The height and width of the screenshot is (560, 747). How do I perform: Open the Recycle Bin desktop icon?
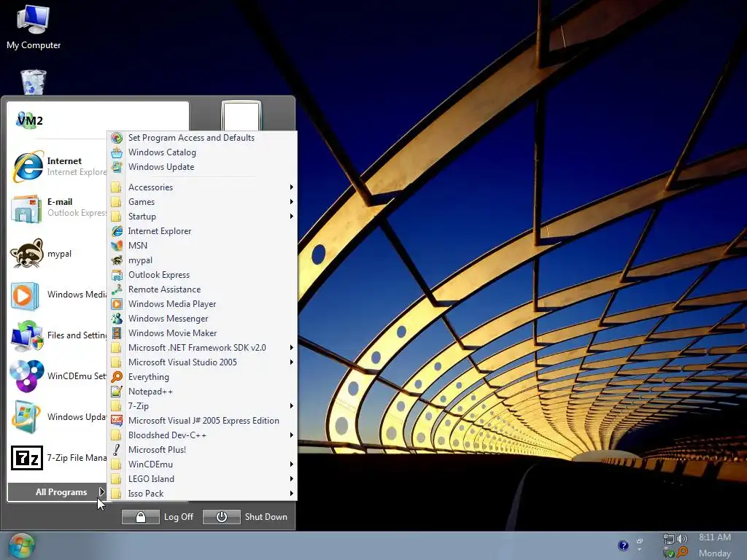point(34,82)
